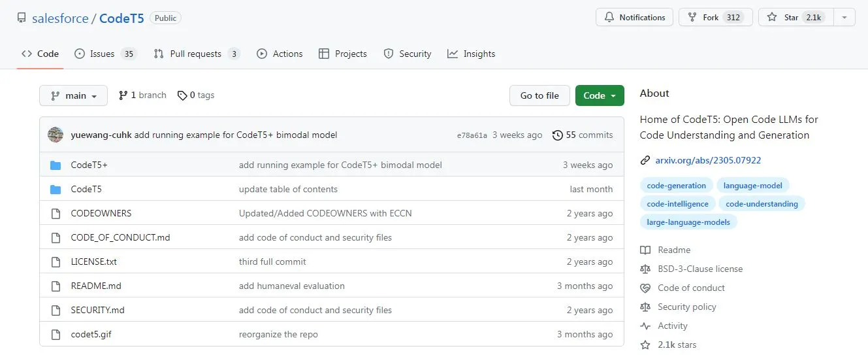Viewport: 868px width, 355px height.
Task: Open the CodeT5+ folder
Action: point(89,165)
